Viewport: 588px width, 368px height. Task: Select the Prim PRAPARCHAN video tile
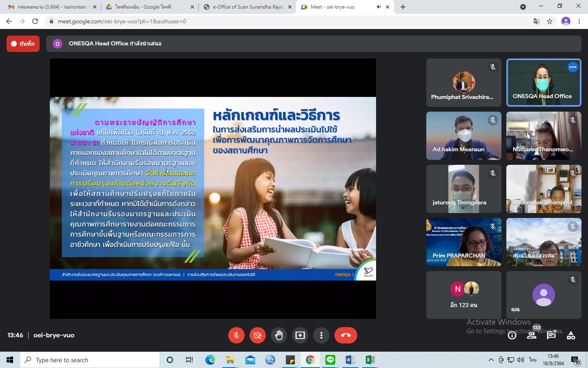pyautogui.click(x=463, y=242)
